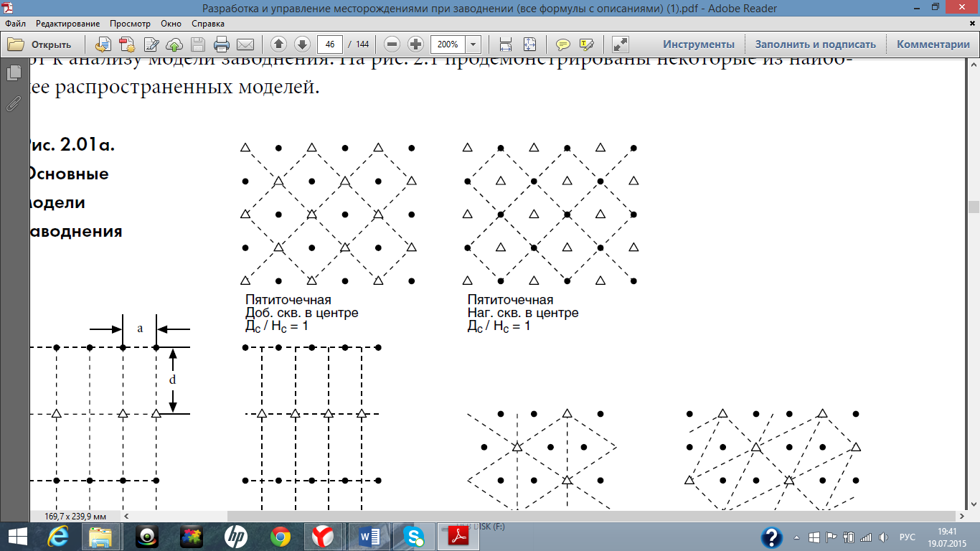Open the Окно menu
980x551 pixels.
tap(171, 24)
